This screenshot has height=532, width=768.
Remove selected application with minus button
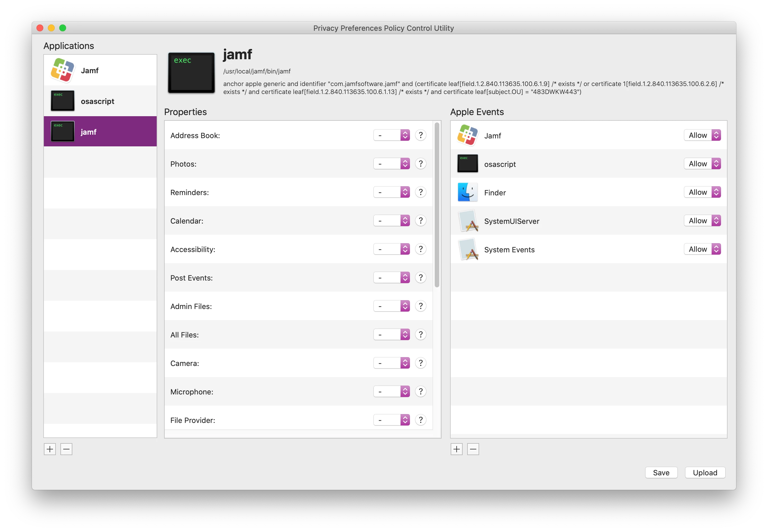[x=66, y=449]
